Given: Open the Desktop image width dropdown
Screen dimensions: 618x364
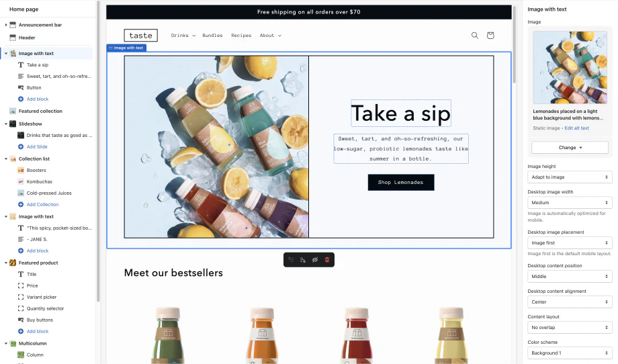Looking at the screenshot, I should point(570,203).
